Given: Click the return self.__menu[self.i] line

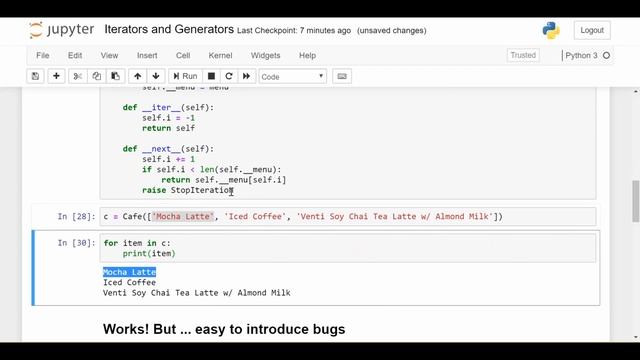Looking at the screenshot, I should (224, 180).
